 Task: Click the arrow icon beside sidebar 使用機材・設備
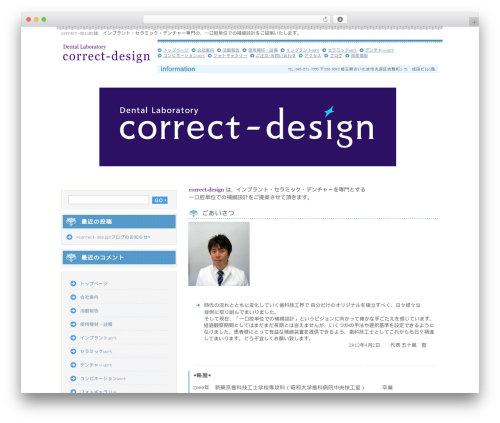pyautogui.click(x=73, y=324)
